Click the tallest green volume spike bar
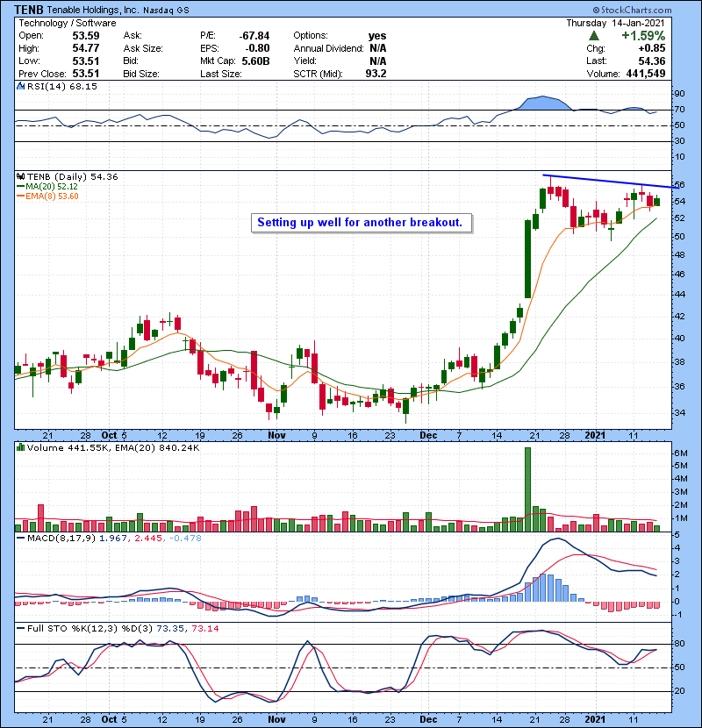The height and width of the screenshot is (728, 702). point(527,489)
